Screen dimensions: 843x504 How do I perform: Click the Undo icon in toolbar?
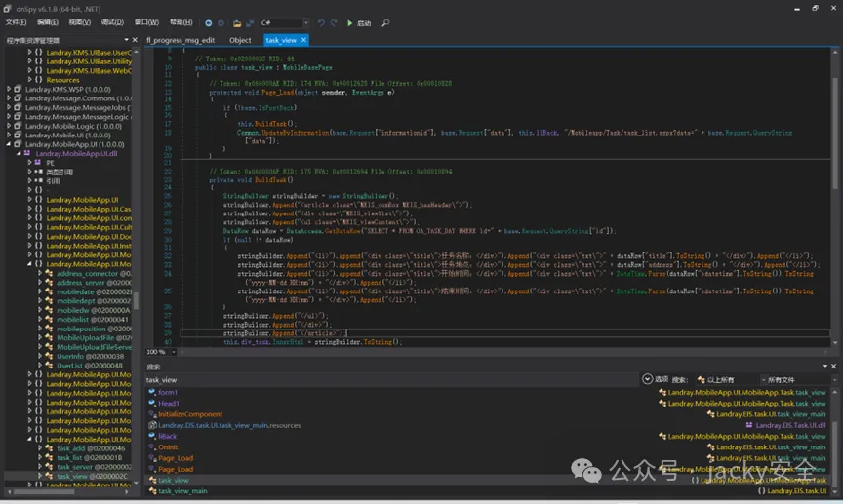point(321,23)
